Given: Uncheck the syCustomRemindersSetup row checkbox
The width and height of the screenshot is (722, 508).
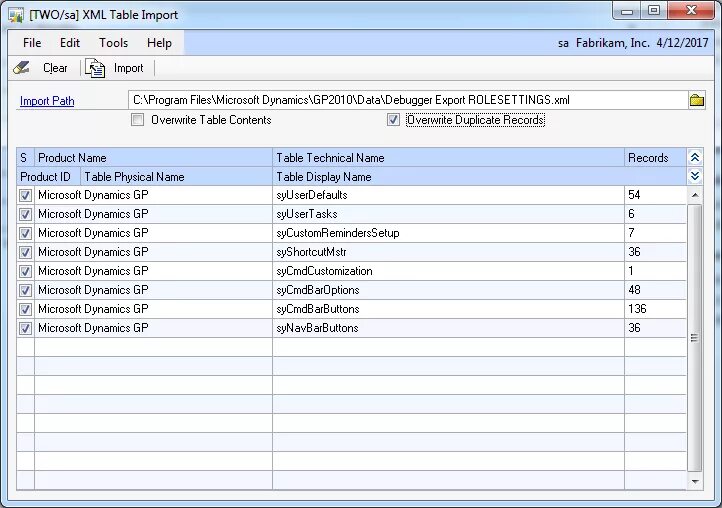Looking at the screenshot, I should tap(25, 233).
